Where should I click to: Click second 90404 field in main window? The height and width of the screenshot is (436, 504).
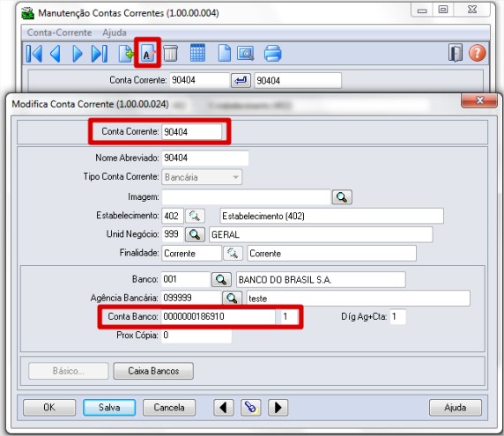[x=298, y=80]
